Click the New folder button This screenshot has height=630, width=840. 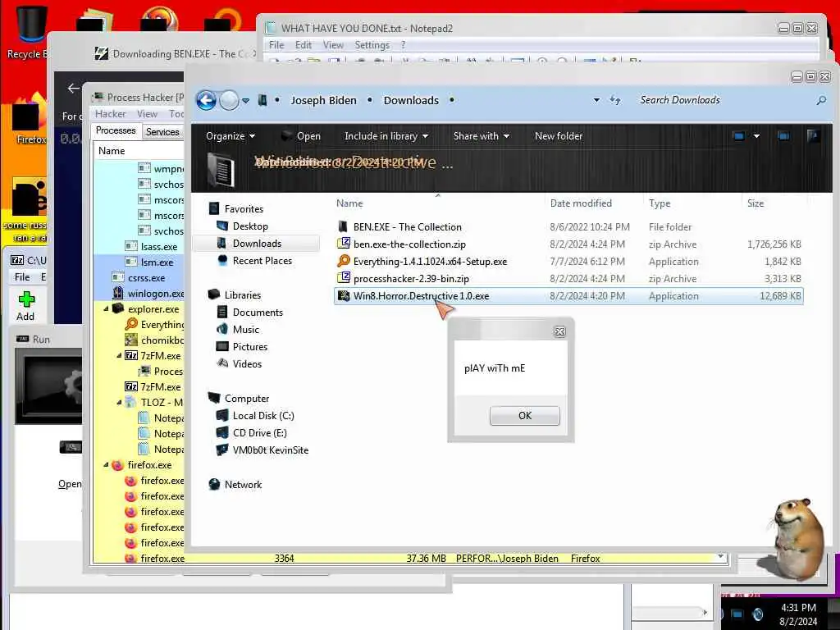click(558, 136)
